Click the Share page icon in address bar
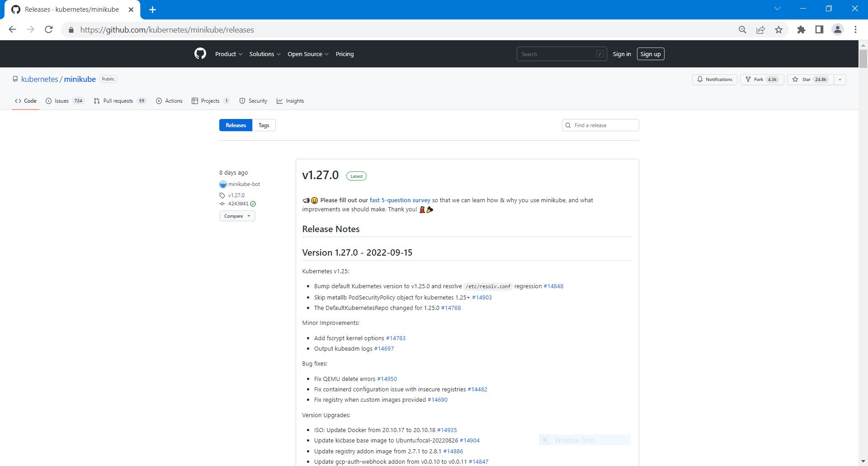This screenshot has width=868, height=466. pos(760,30)
